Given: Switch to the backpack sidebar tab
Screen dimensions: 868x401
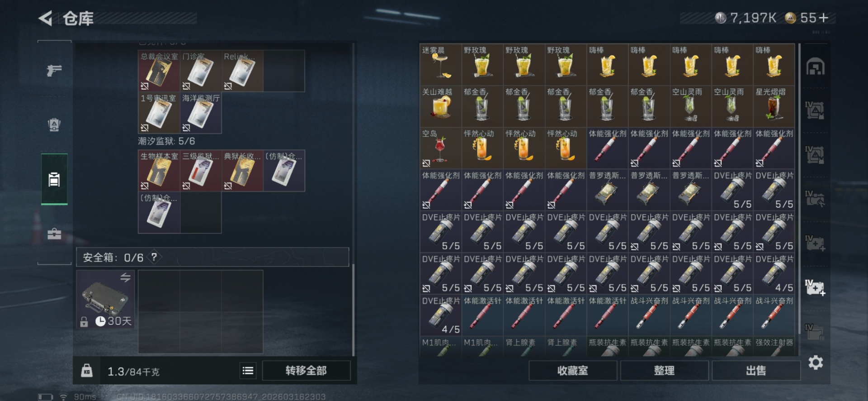Looking at the screenshot, I should click(54, 124).
